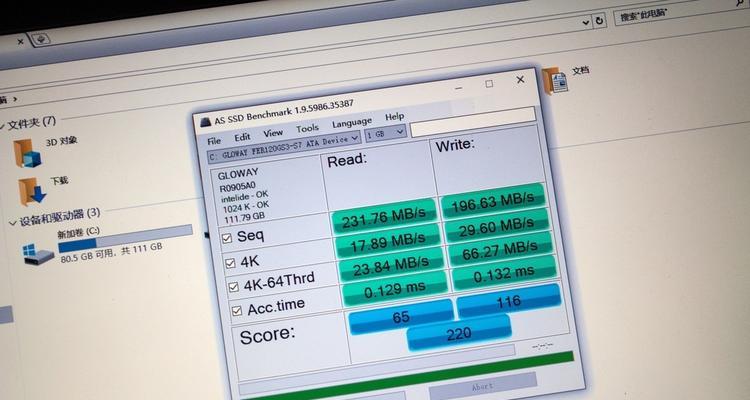This screenshot has width=750, height=400.
Task: Uncheck the Seq test checkbox
Action: tap(227, 238)
